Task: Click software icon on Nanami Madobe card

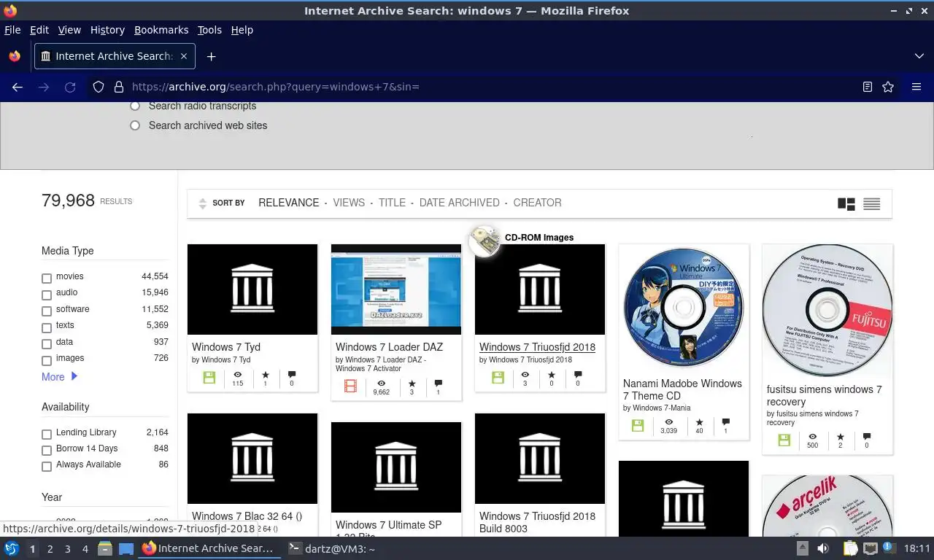Action: [x=638, y=426]
